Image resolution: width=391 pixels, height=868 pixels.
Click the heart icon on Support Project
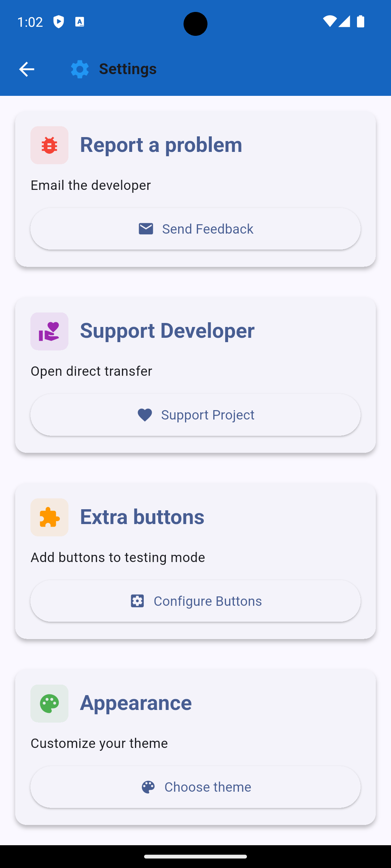[145, 415]
